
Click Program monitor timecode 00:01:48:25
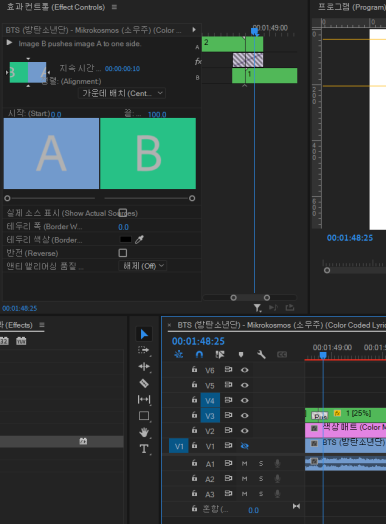click(350, 238)
